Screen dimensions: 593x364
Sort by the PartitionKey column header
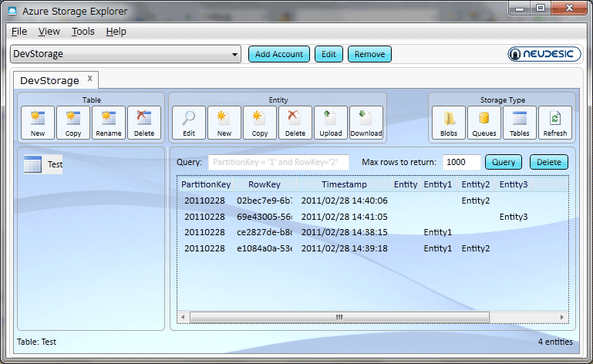(x=206, y=184)
